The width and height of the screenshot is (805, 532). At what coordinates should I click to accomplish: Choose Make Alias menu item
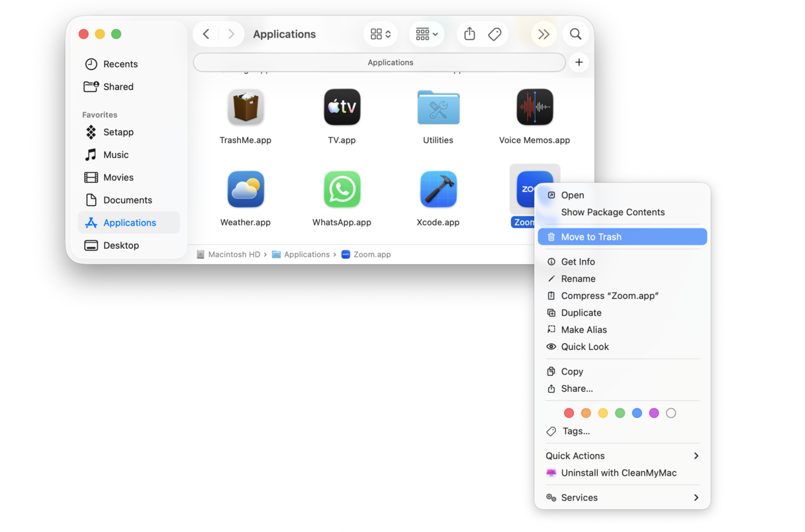622,330
